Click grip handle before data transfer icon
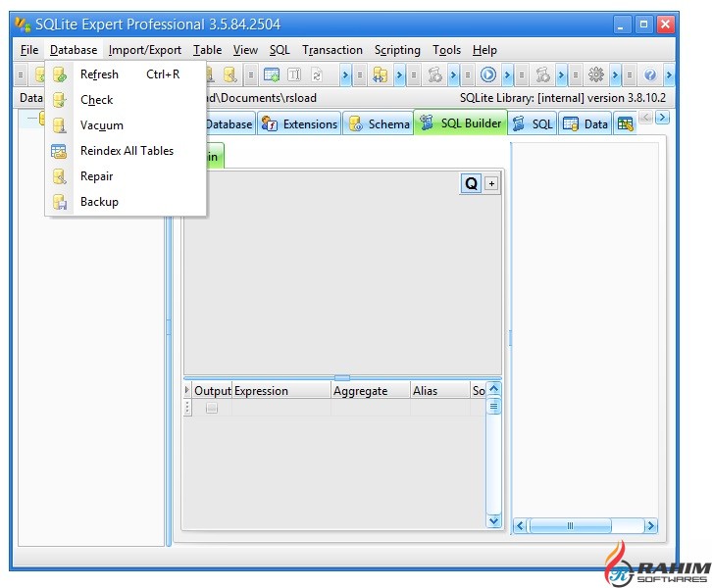 [x=360, y=75]
